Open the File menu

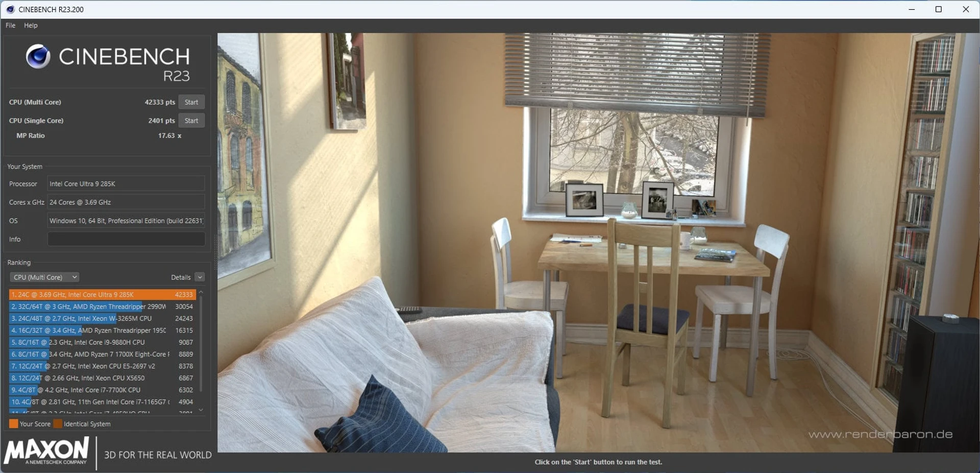[x=10, y=26]
